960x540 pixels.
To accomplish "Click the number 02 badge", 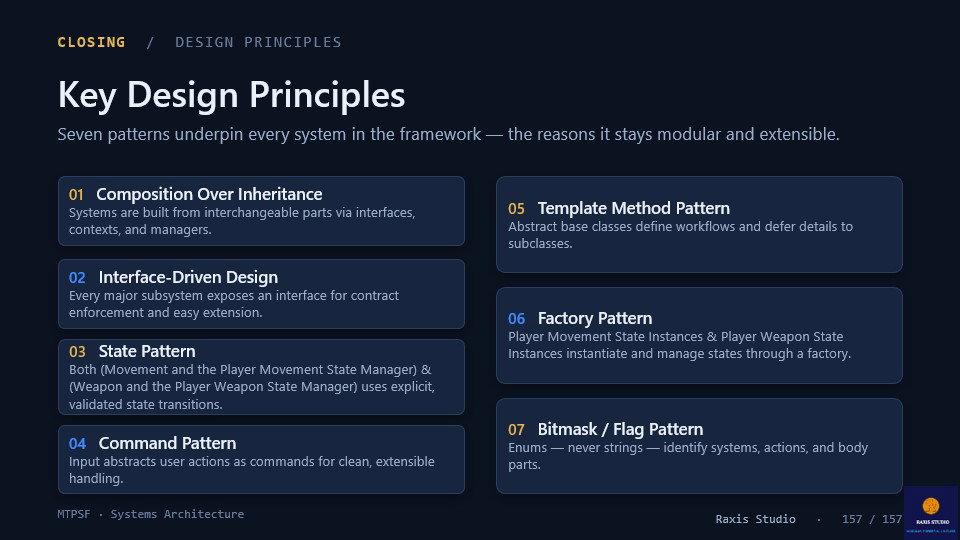I will 77,278.
